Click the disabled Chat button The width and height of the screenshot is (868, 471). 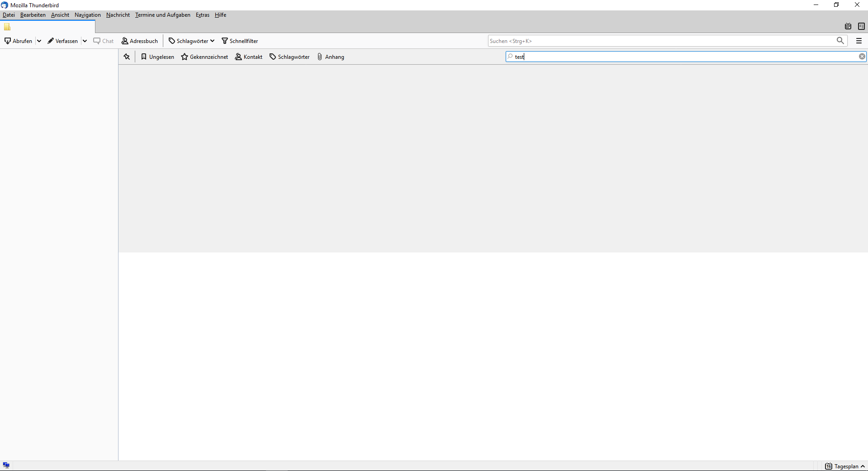104,41
